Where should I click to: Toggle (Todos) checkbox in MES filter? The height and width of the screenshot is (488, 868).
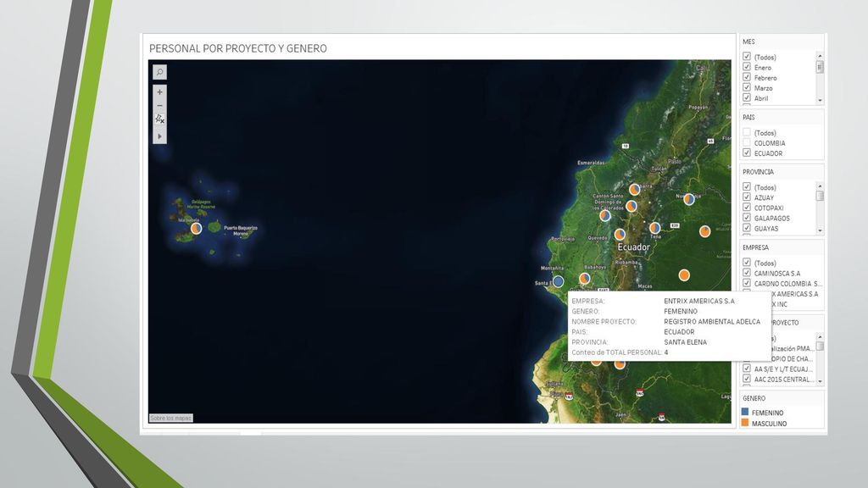[x=747, y=57]
